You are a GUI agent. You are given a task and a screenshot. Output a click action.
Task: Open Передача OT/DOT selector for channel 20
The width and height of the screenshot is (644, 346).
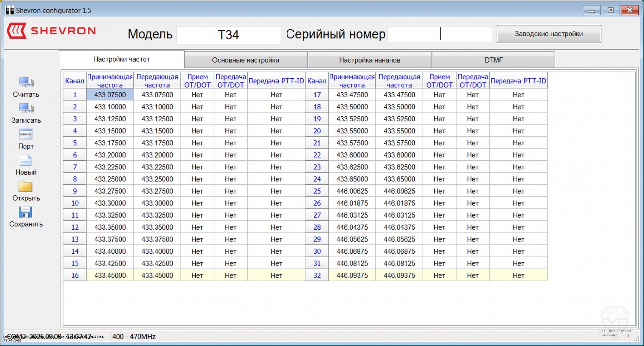click(473, 131)
